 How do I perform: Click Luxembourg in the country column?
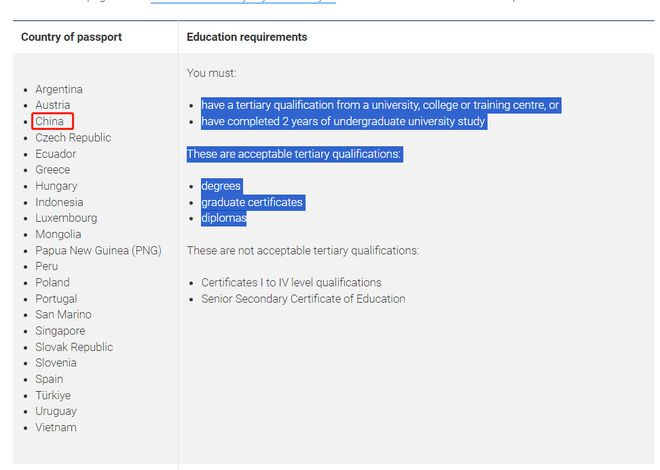(66, 218)
